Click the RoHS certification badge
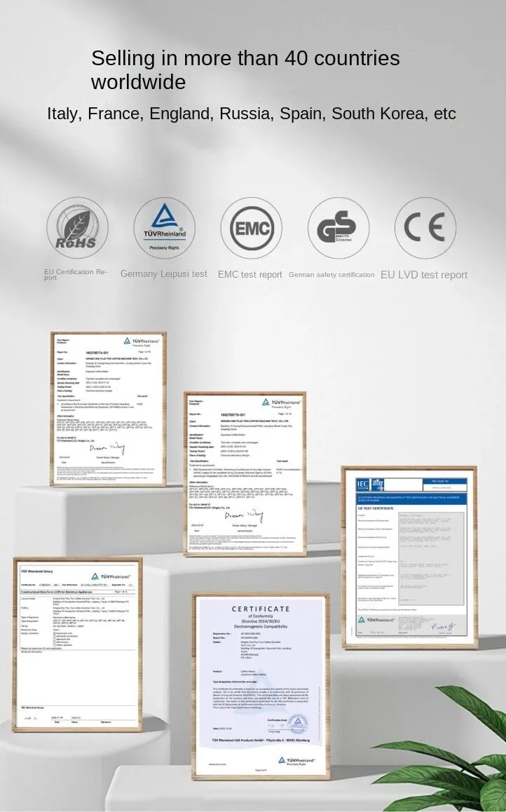Viewport: 506px width, 812px height. (78, 228)
